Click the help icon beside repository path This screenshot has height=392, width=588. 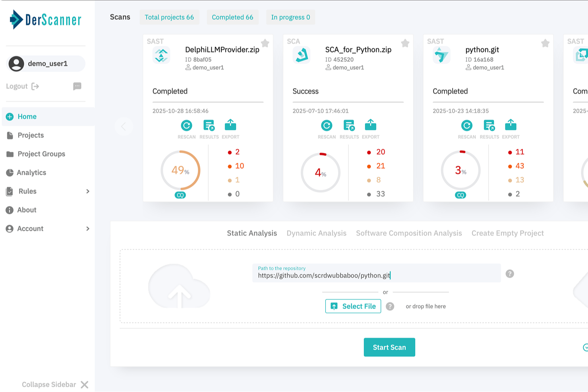coord(510,274)
